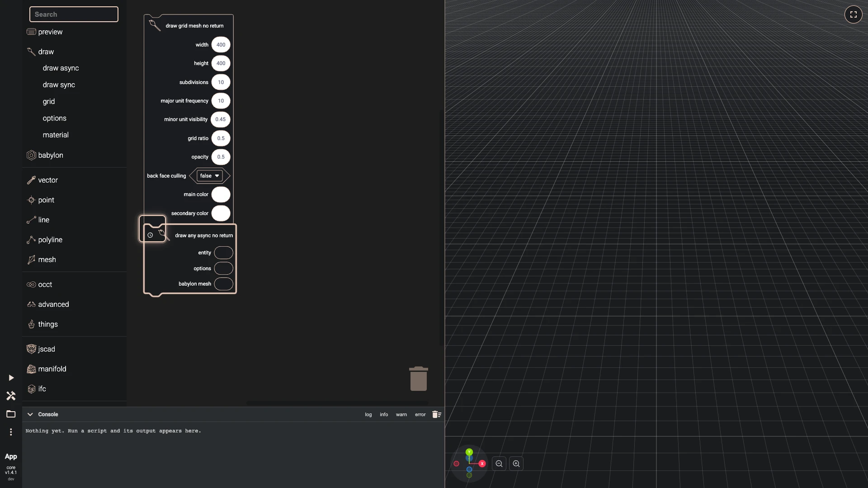
Task: Click the App button in left rail
Action: point(11,456)
